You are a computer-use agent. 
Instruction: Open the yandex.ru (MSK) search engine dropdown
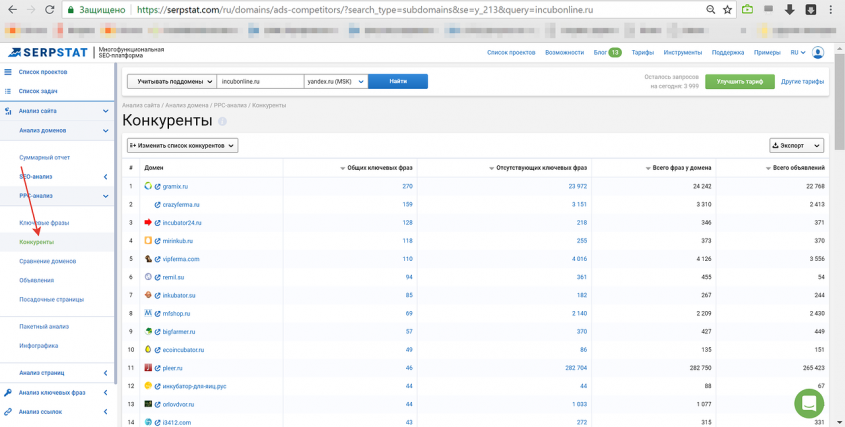(x=336, y=81)
